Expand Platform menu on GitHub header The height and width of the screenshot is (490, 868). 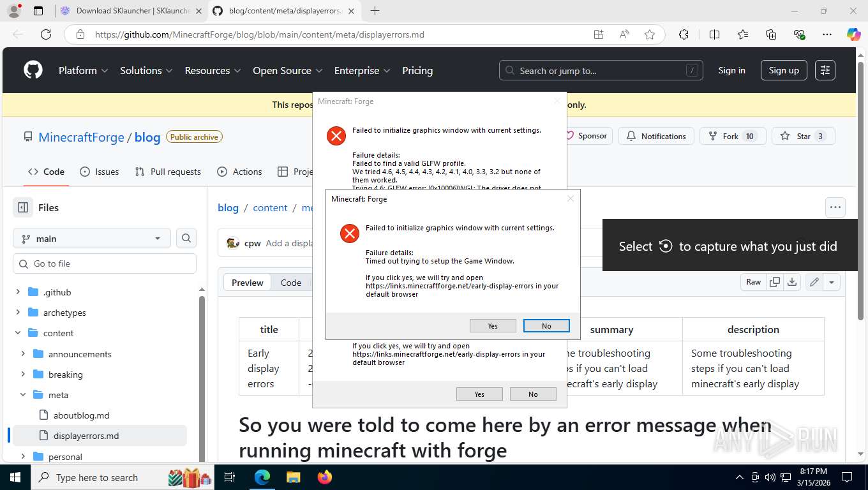click(83, 70)
